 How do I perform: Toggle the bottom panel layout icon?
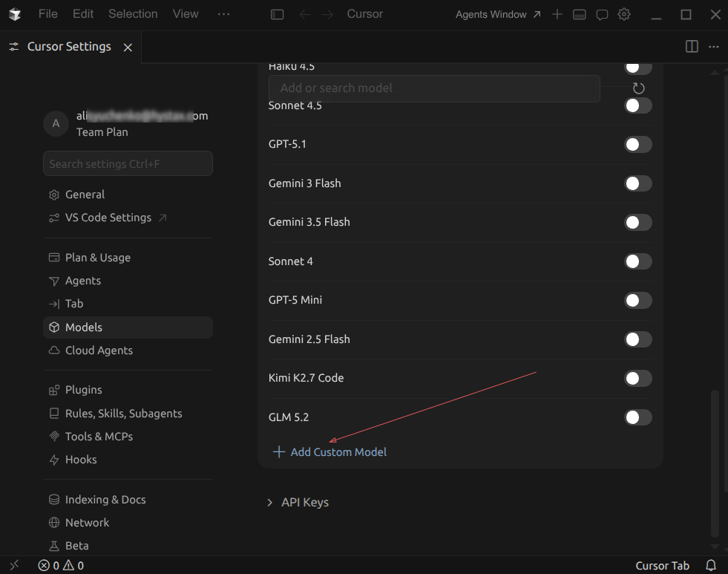[580, 14]
